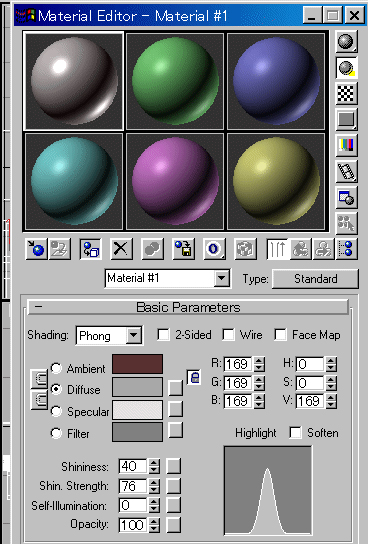Toggle the Diffuse-Specular color lock icon
Image resolution: width=368 pixels, height=544 pixels.
pos(195,377)
